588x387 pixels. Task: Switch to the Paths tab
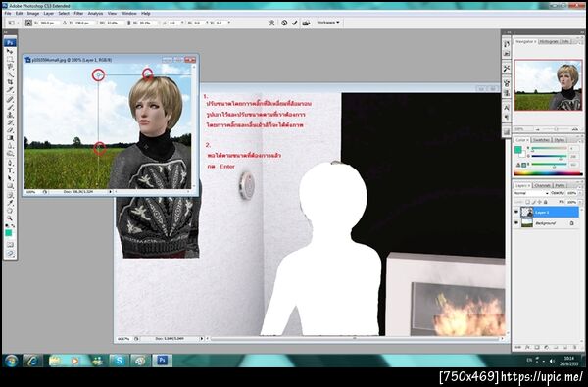point(560,185)
